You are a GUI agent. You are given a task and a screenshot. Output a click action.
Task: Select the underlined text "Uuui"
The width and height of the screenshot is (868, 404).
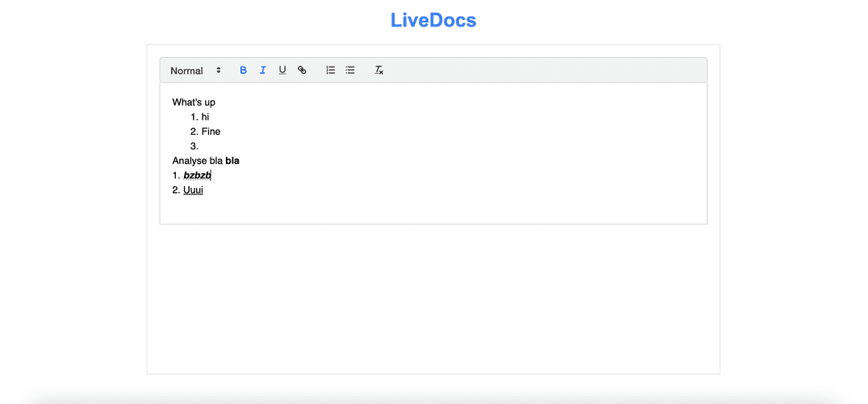[193, 190]
